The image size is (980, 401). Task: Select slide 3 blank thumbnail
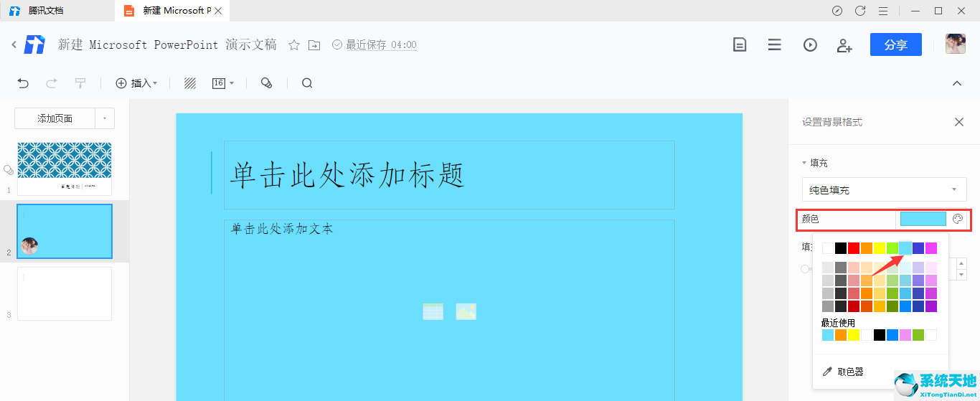coord(65,293)
